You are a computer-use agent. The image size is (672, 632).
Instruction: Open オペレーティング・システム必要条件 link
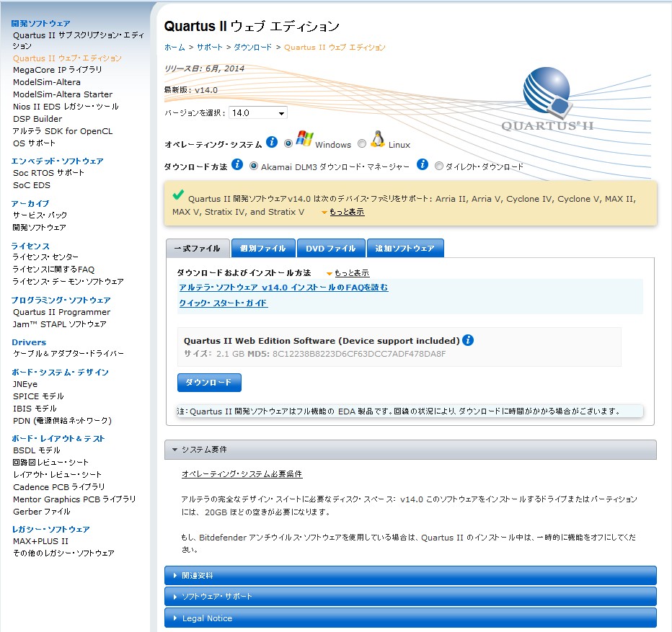point(242,474)
